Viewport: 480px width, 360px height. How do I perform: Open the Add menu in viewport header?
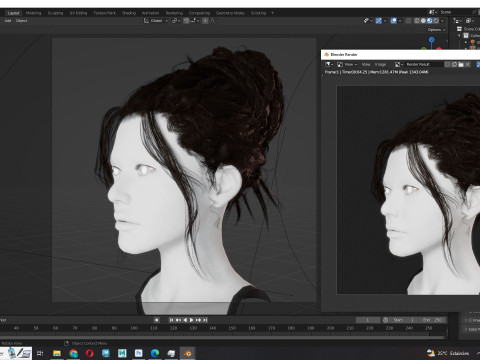pyautogui.click(x=8, y=21)
